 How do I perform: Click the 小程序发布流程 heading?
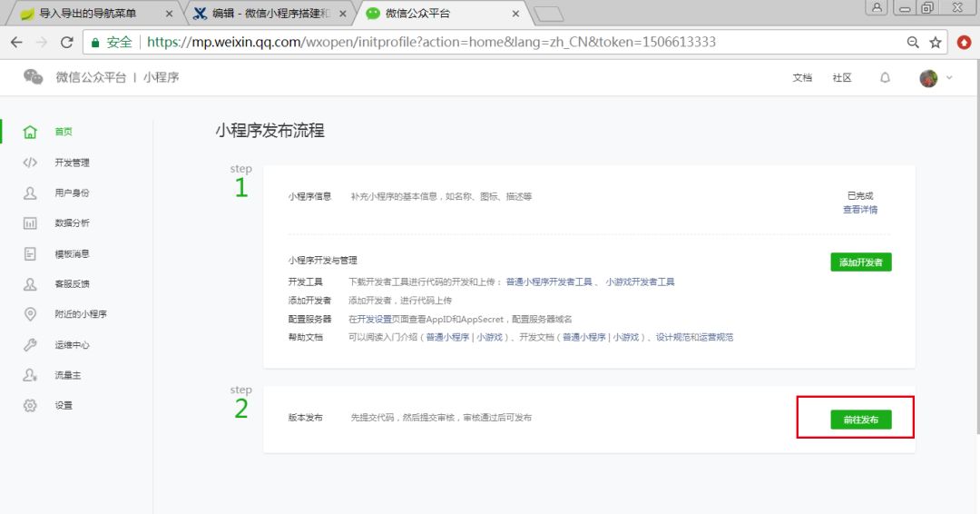point(270,131)
